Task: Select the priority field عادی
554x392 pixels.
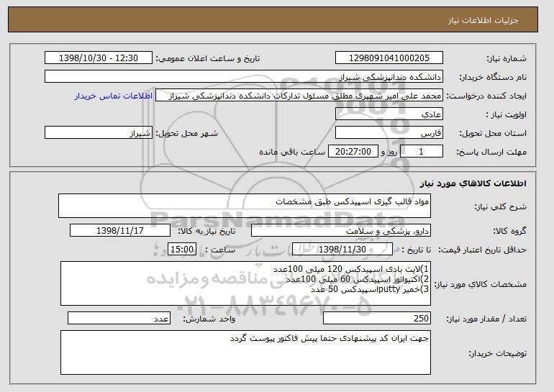Action: [389, 114]
